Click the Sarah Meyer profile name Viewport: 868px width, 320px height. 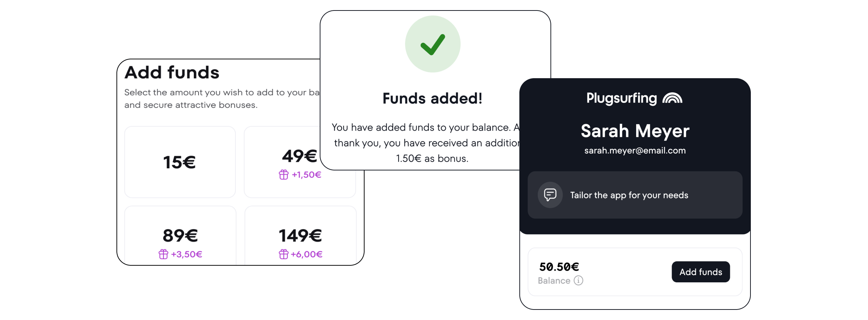pos(635,131)
